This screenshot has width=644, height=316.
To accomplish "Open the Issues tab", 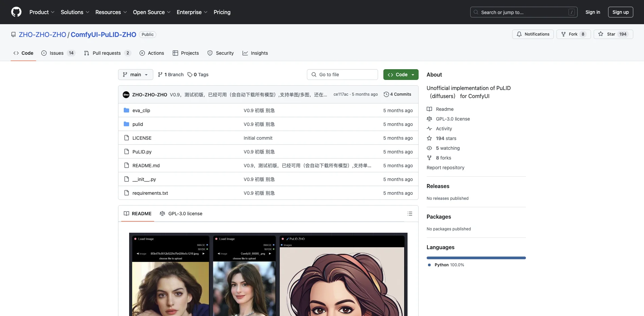I will (58, 53).
